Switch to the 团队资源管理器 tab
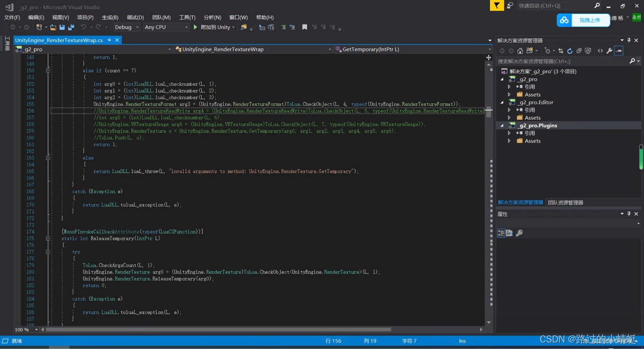Viewport: 644px width, 349px height. click(566, 202)
